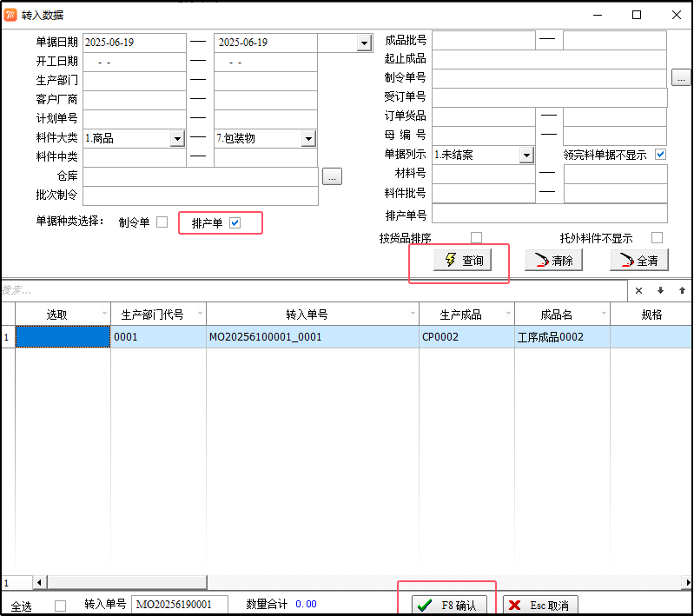Click the 清除 clear button
This screenshot has width=694, height=616.
tap(552, 261)
